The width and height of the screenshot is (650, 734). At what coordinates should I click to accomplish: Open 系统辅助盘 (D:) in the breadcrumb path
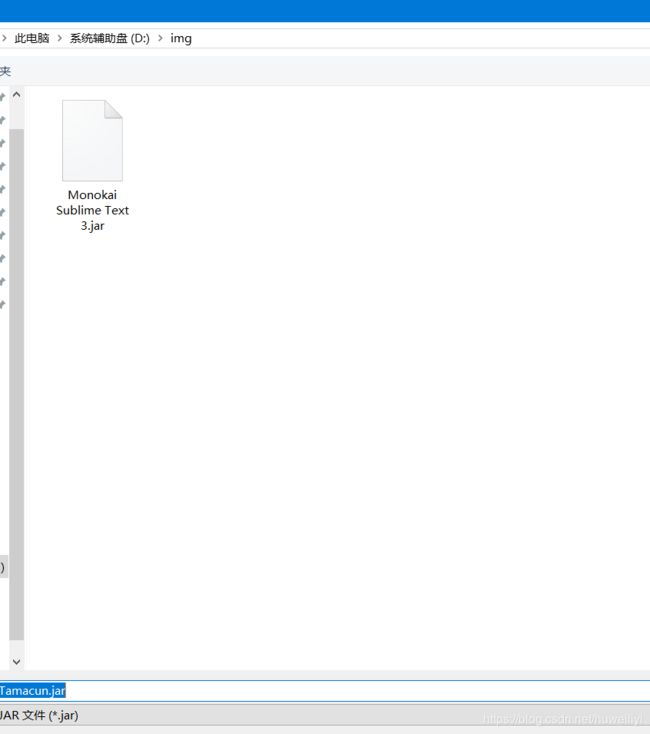pos(110,38)
